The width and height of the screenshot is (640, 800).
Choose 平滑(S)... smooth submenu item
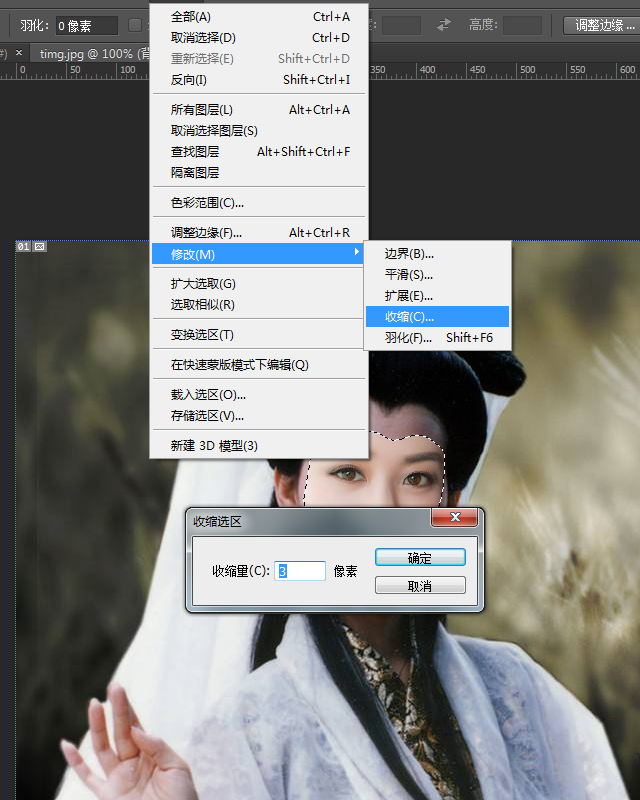pos(437,274)
